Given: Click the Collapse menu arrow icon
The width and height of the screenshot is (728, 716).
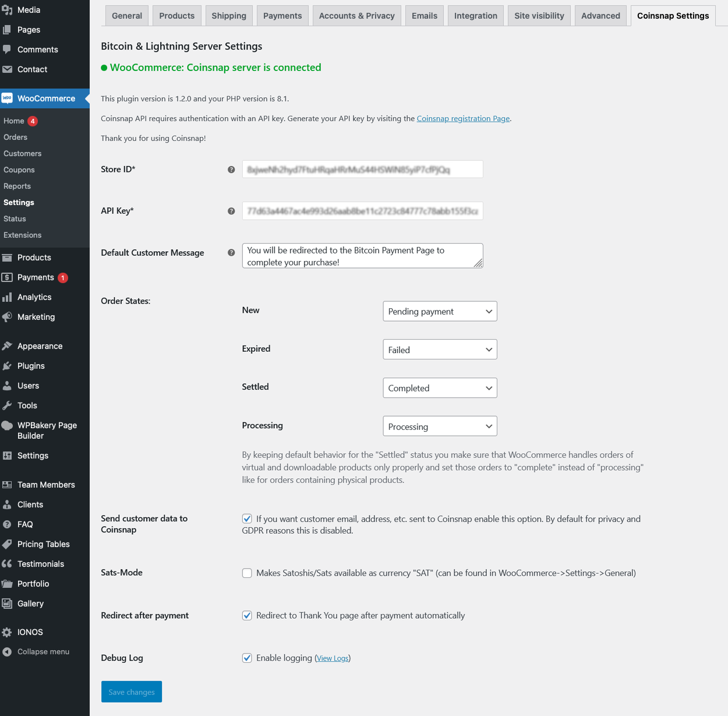Looking at the screenshot, I should (7, 652).
